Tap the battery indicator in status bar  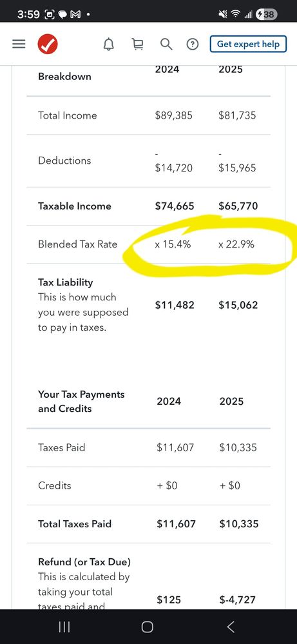(267, 14)
